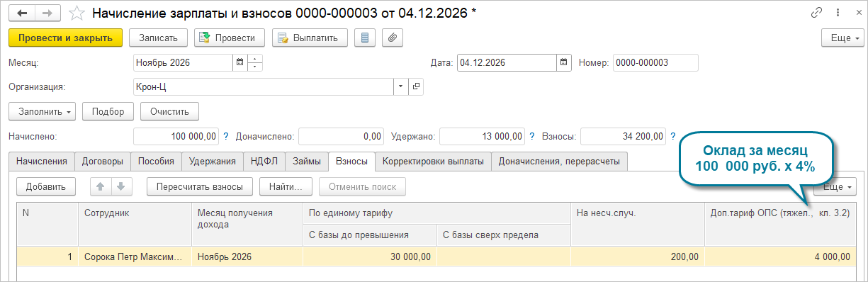Click the 'Начислено' value 100 000,00
This screenshot has height=282, width=868.
(176, 136)
